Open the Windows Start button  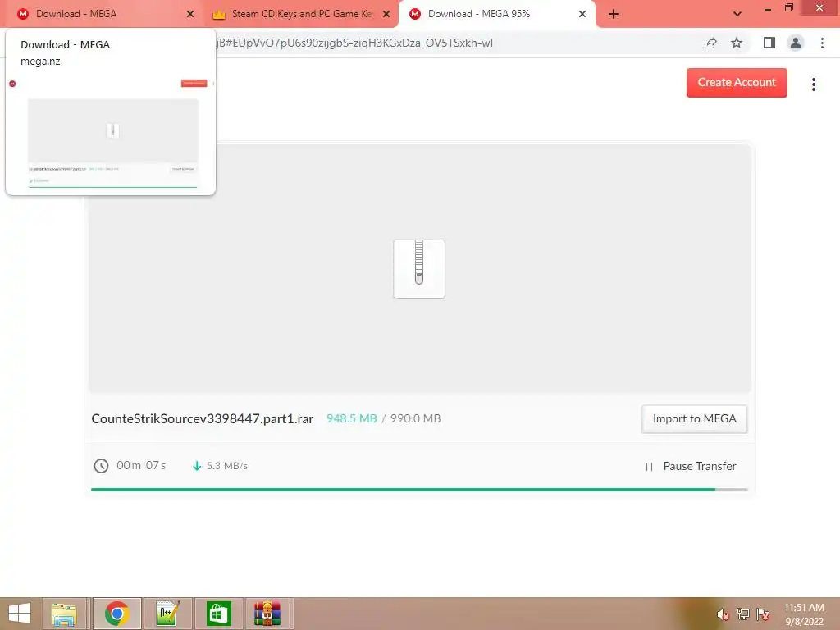click(x=20, y=614)
